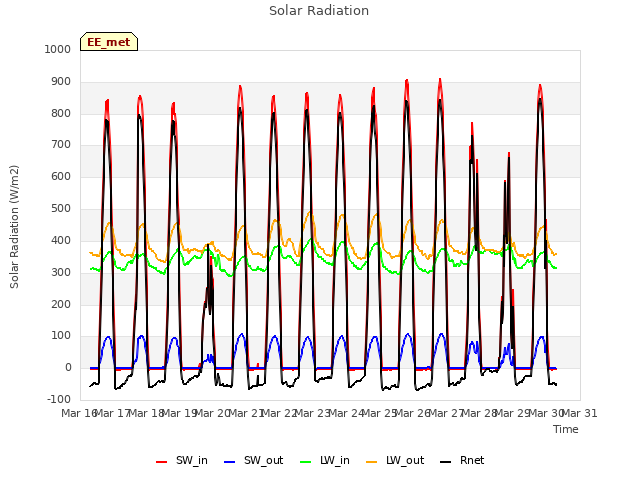Click the Mar 18 x-axis tick label
Image resolution: width=640 pixels, height=480 pixels.
click(146, 413)
